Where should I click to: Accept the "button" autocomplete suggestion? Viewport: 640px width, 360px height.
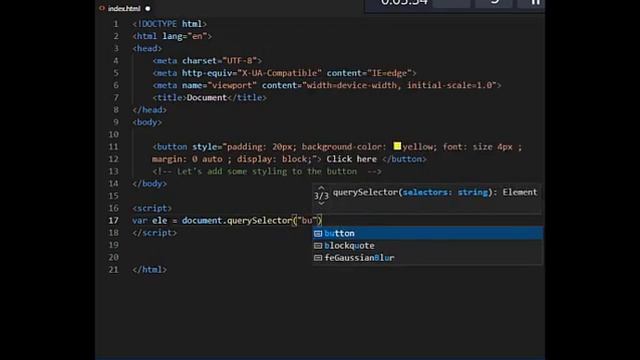pyautogui.click(x=427, y=233)
